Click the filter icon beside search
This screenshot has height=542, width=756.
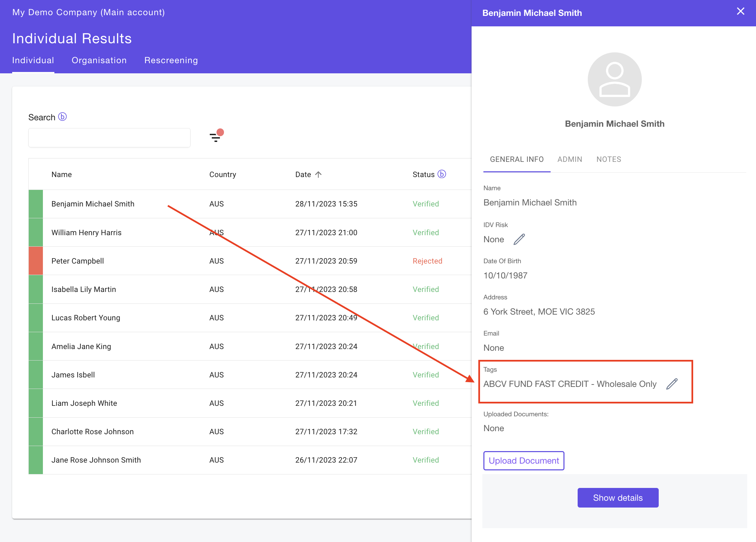pyautogui.click(x=216, y=137)
